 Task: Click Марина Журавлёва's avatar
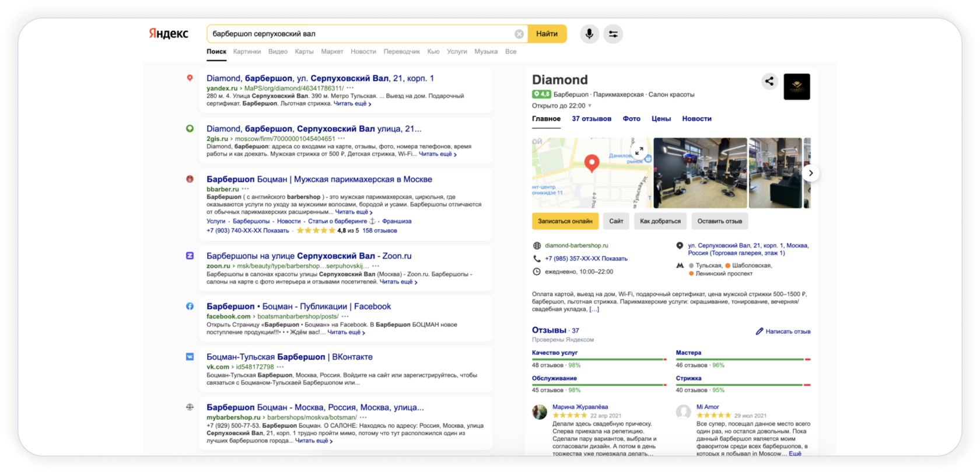point(540,412)
